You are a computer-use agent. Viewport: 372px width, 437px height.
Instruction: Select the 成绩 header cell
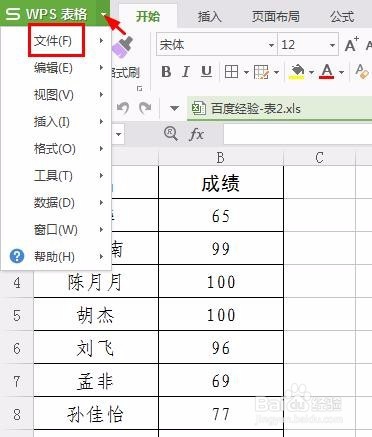click(x=221, y=183)
